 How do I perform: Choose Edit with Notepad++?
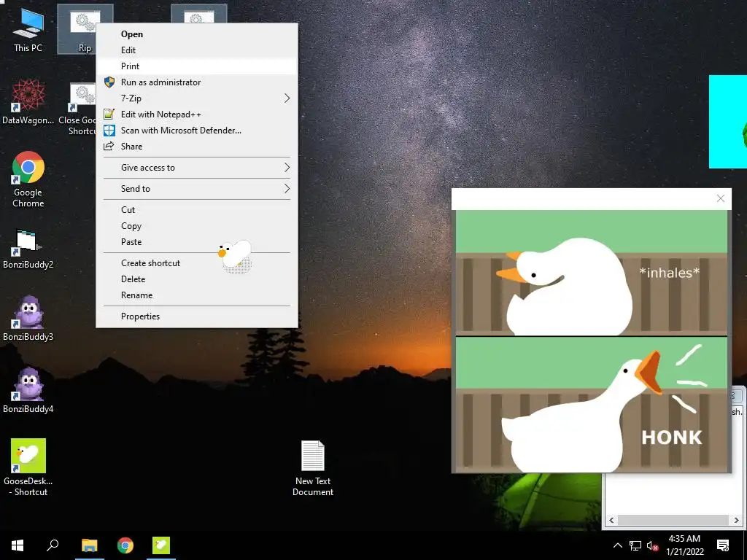[197, 114]
